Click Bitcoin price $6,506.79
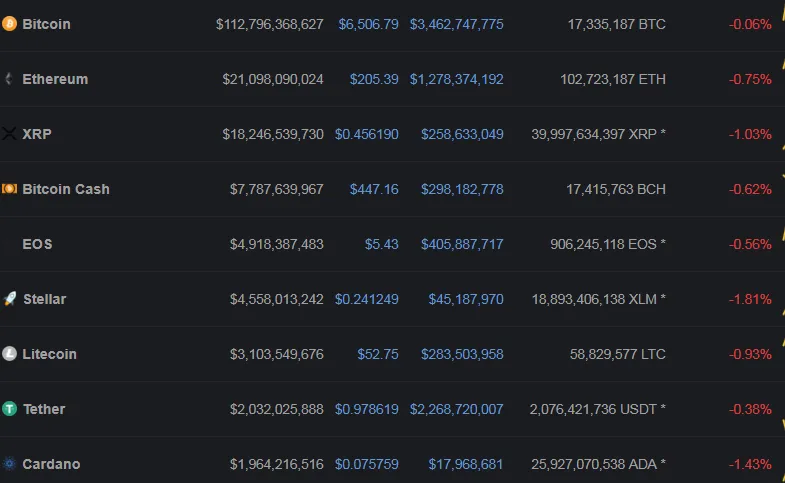The height and width of the screenshot is (483, 785). tap(368, 24)
